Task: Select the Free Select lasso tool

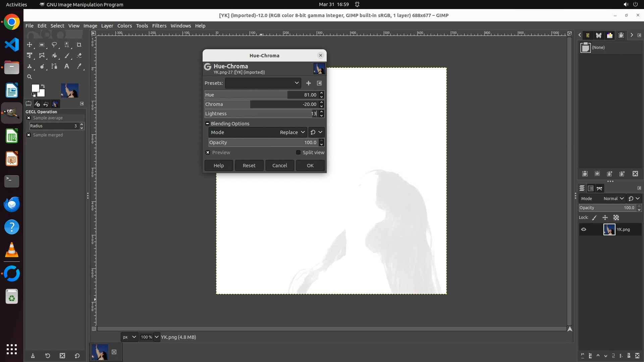Action: [54, 45]
